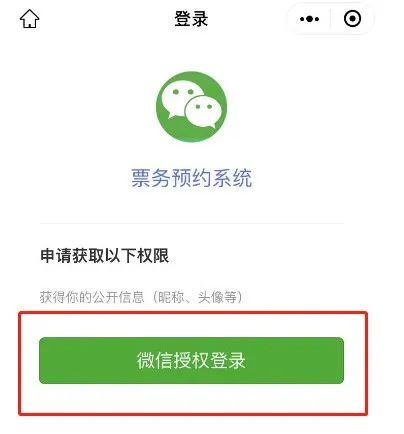Tap the home icon in header
Viewport: 404px width, 434px height.
click(x=30, y=19)
